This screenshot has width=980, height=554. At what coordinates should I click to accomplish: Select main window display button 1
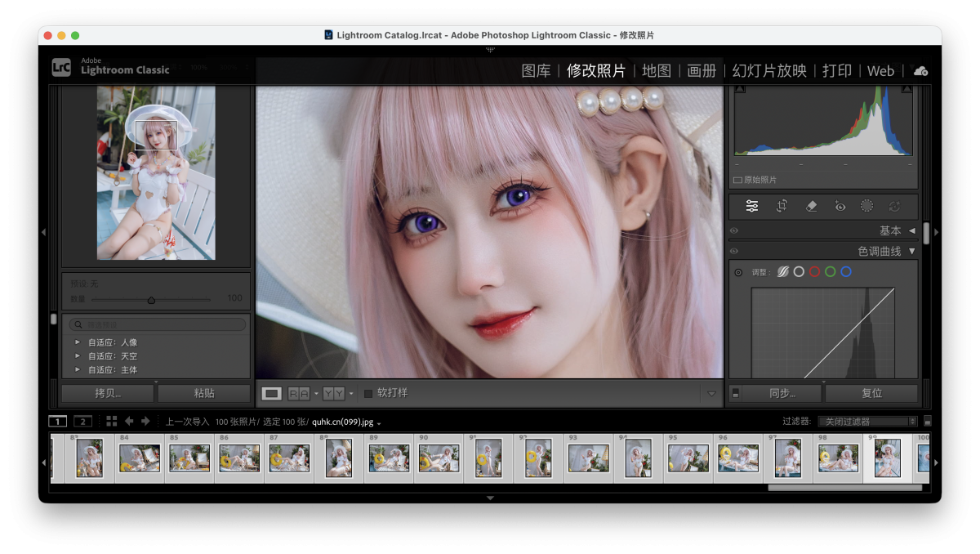pyautogui.click(x=57, y=421)
